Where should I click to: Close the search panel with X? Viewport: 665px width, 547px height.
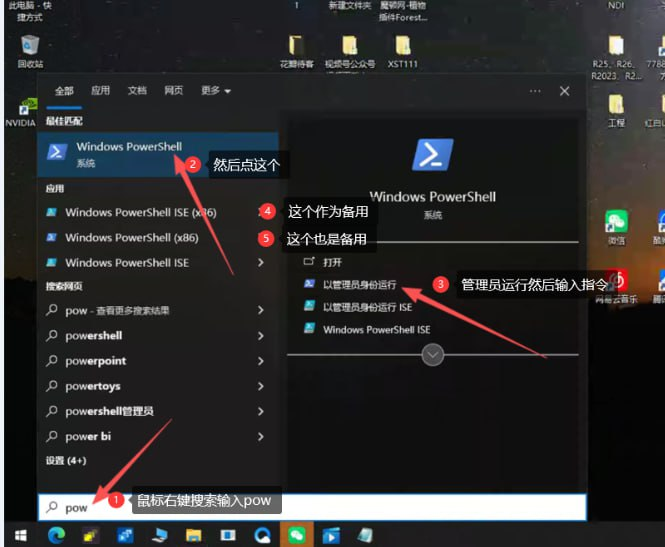(564, 91)
